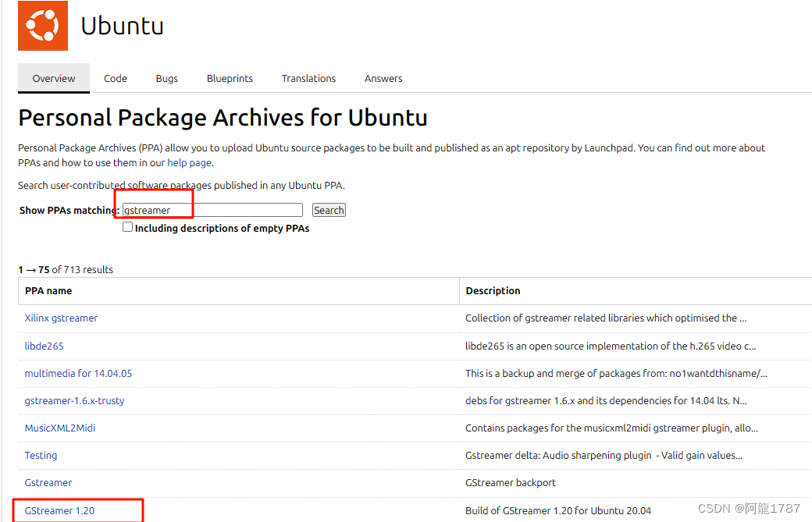The image size is (812, 522).
Task: Go to the Blueprints tab
Action: (x=230, y=78)
